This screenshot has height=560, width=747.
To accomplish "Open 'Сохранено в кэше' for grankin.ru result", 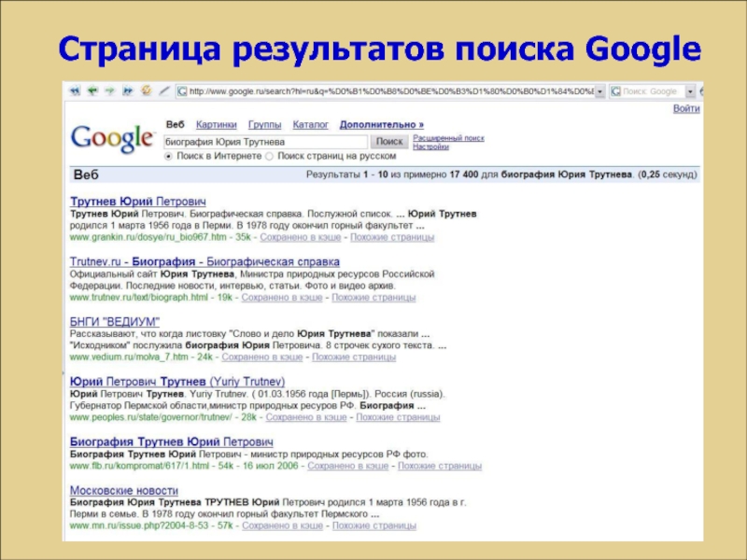I will [300, 237].
